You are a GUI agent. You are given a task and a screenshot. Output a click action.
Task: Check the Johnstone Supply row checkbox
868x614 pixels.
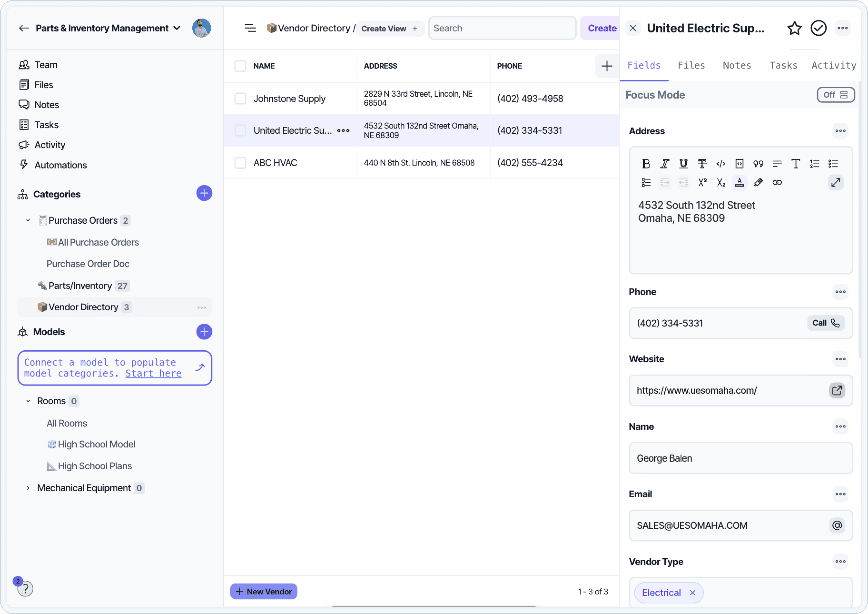(240, 99)
